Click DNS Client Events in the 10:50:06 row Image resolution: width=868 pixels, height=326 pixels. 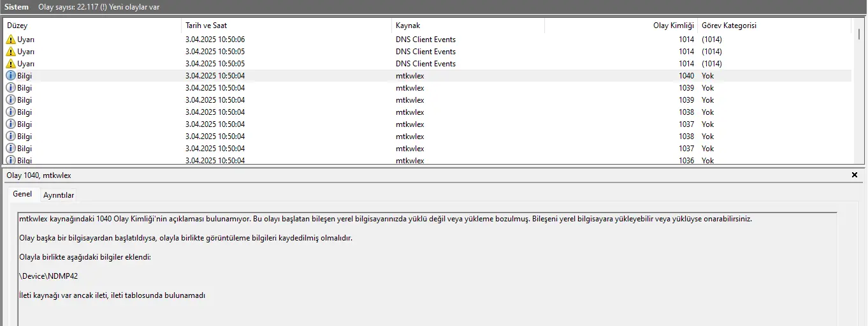click(x=426, y=40)
